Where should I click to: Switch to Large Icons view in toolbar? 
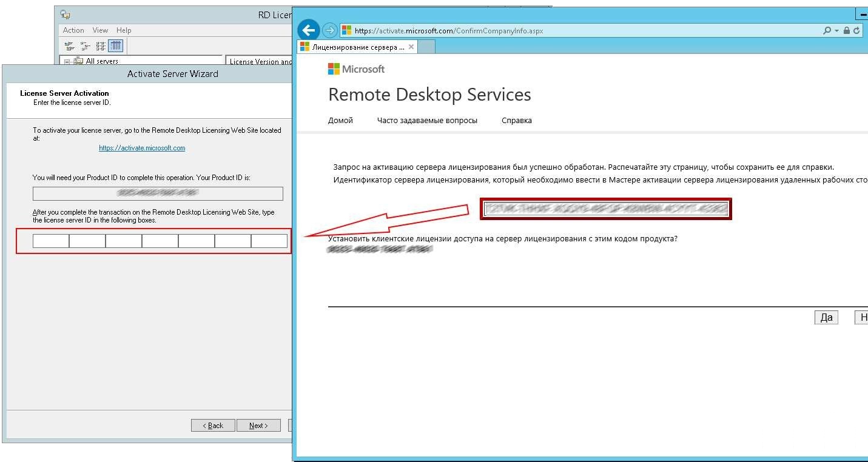click(69, 45)
